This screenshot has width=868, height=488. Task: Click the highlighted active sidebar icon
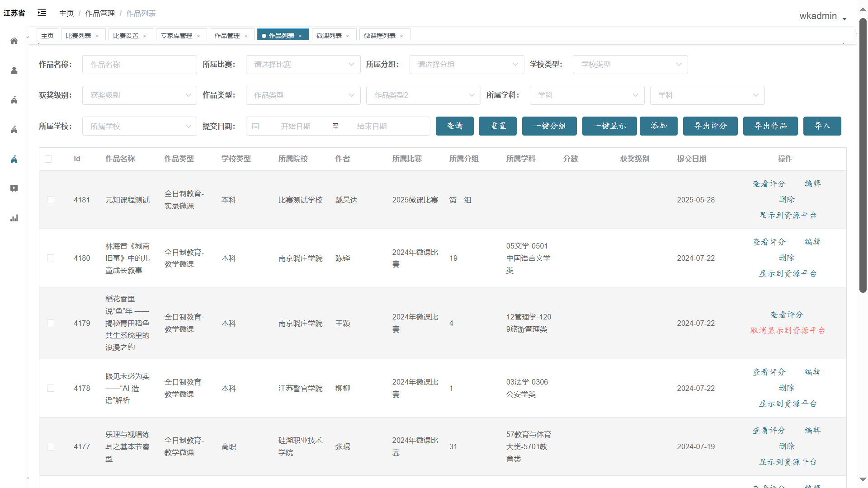(x=14, y=159)
